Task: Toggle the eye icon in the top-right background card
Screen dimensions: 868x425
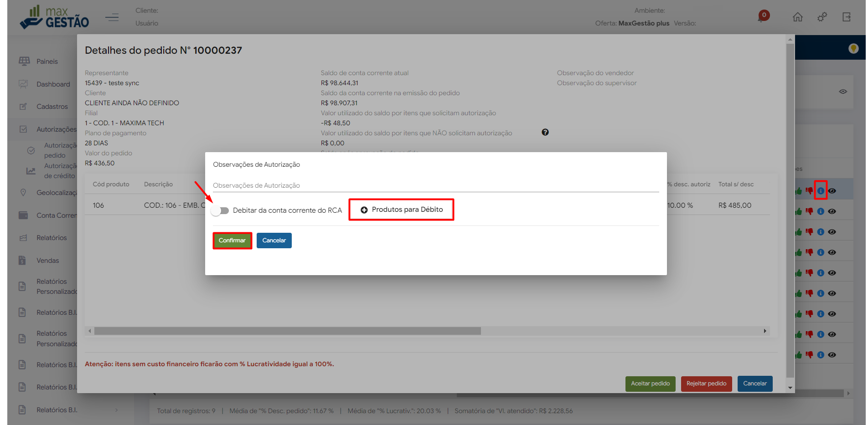Action: click(x=843, y=92)
